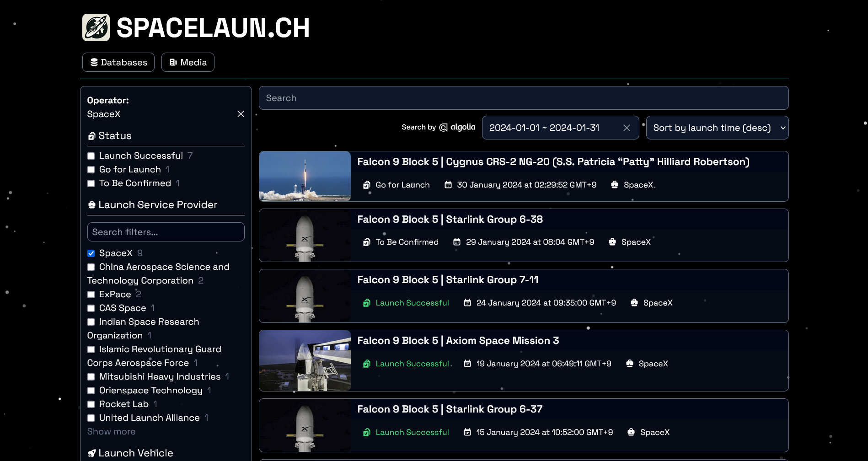
Task: Click calendar icon beside 19 January 2024
Action: pos(467,364)
